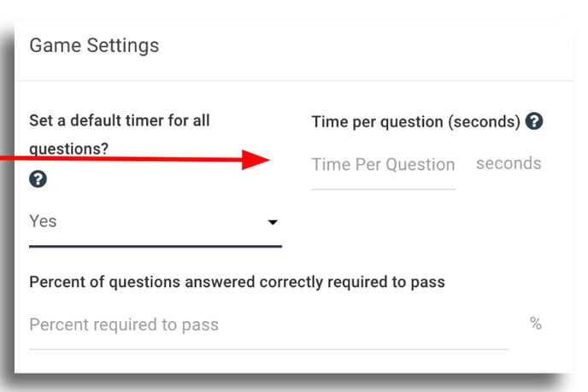
Task: Select the "Yes" value in timer dropdown
Action: tap(44, 221)
